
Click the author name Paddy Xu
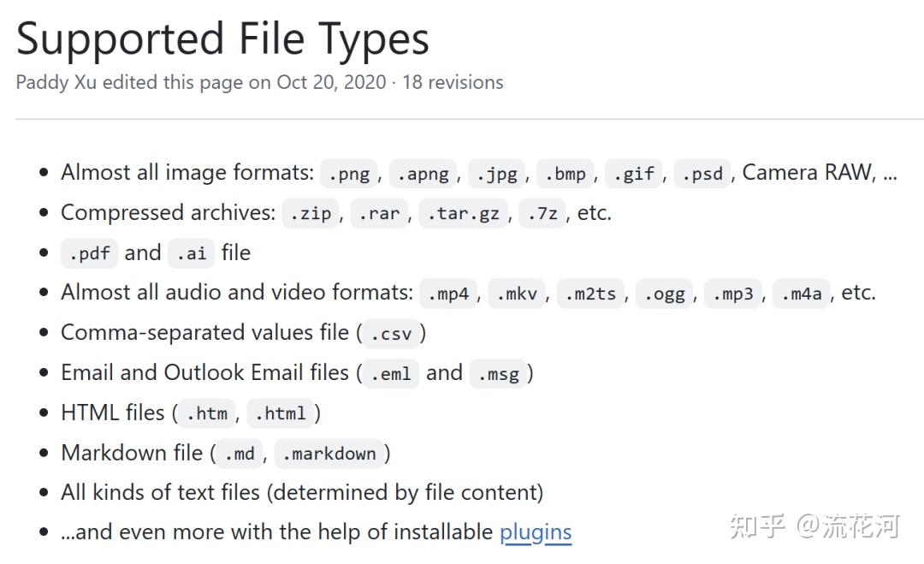55,82
